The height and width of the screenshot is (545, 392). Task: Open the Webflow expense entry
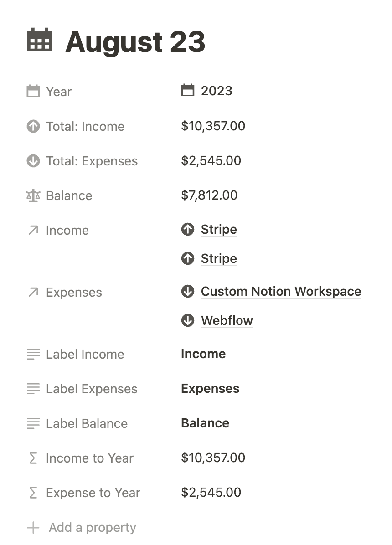pyautogui.click(x=227, y=320)
